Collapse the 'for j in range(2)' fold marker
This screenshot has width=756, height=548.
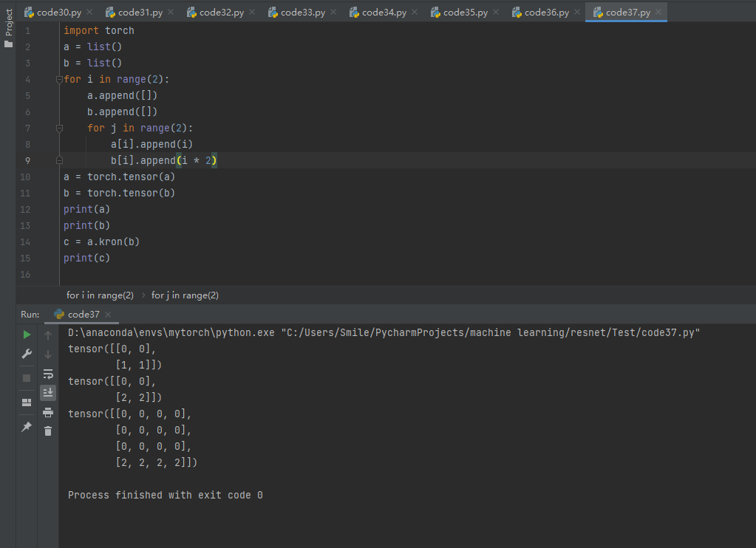point(59,129)
